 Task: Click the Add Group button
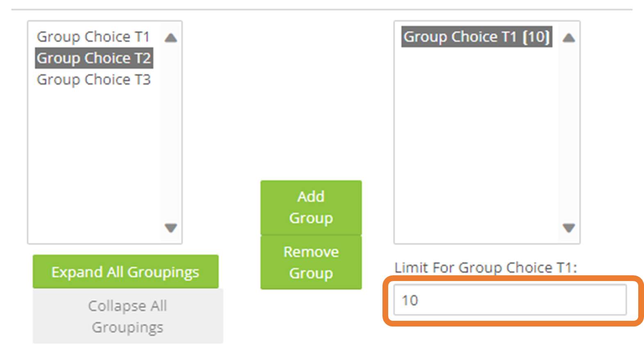310,207
